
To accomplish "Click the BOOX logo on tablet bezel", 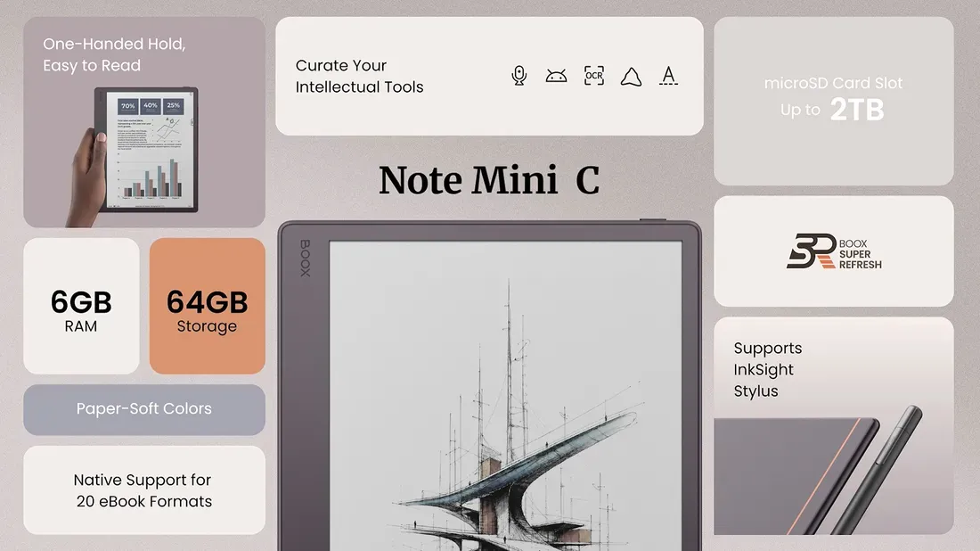I will pyautogui.click(x=305, y=258).
